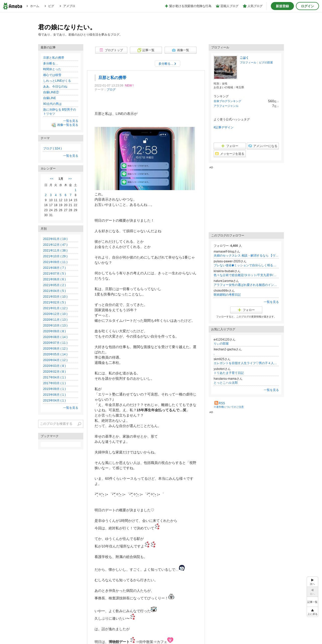Click メッセージを送る button
This screenshot has height=644, width=322.
pyautogui.click(x=230, y=154)
